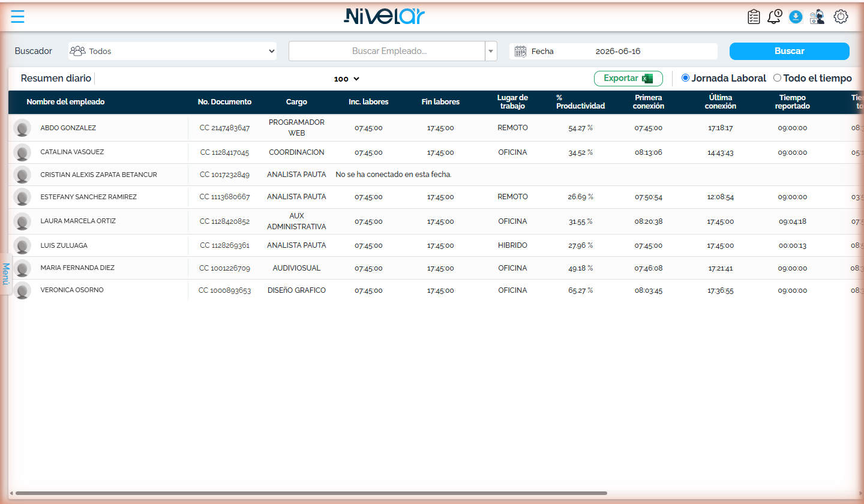
Task: Open the hamburger menu icon
Action: click(x=18, y=16)
